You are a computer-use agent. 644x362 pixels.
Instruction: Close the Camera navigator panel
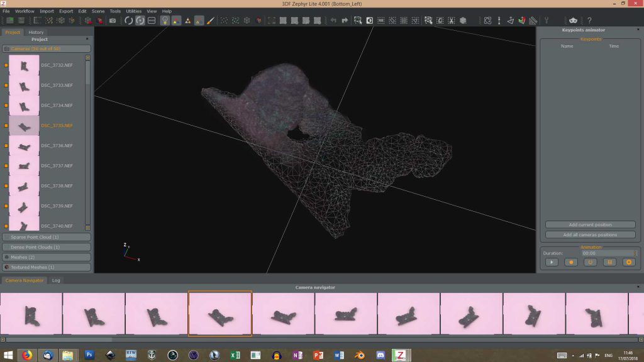[638, 287]
